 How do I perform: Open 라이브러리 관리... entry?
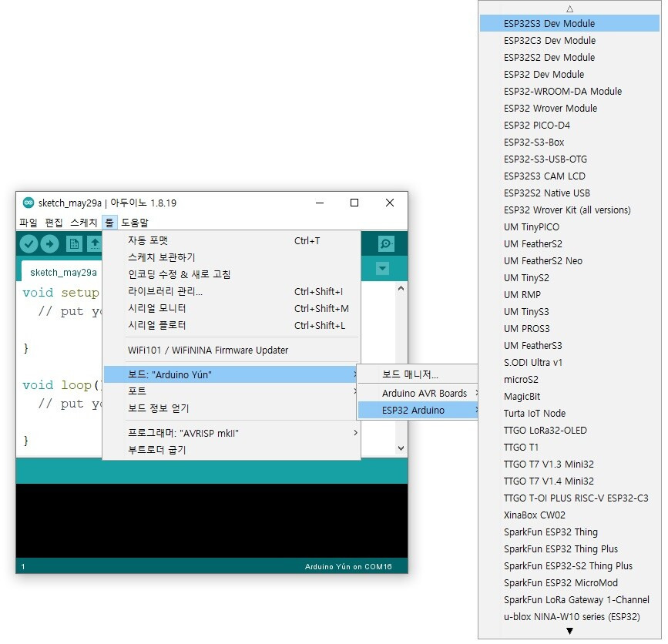[x=230, y=291]
